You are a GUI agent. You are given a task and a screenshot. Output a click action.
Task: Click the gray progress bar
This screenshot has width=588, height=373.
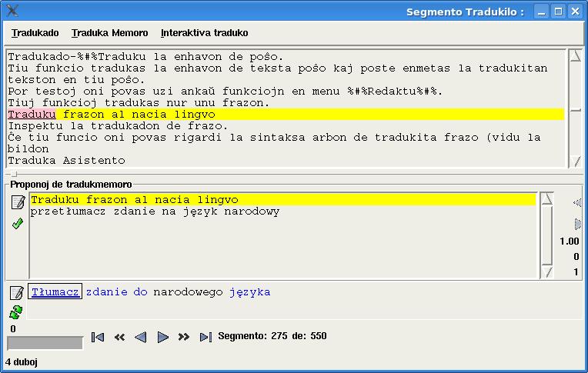point(45,343)
